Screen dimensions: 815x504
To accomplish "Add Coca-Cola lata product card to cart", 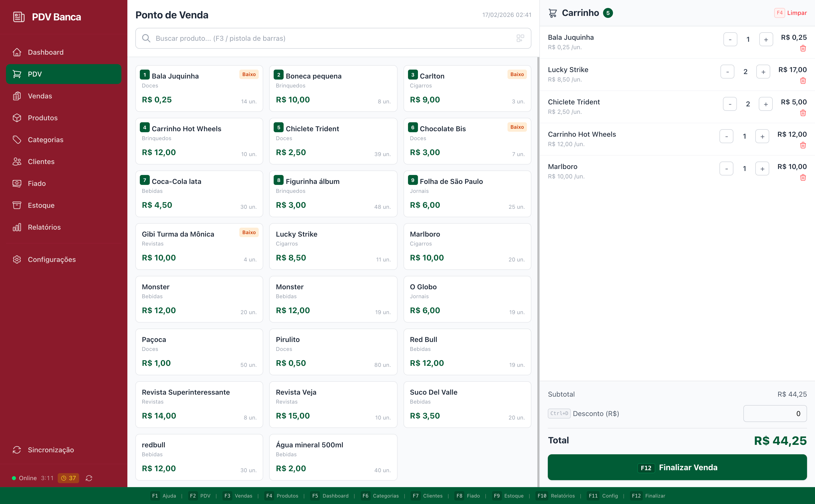I will 199,194.
